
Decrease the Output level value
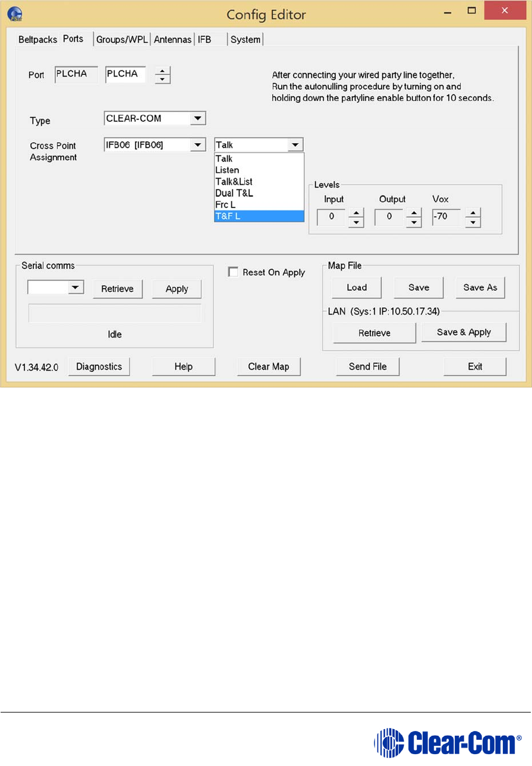click(x=413, y=222)
